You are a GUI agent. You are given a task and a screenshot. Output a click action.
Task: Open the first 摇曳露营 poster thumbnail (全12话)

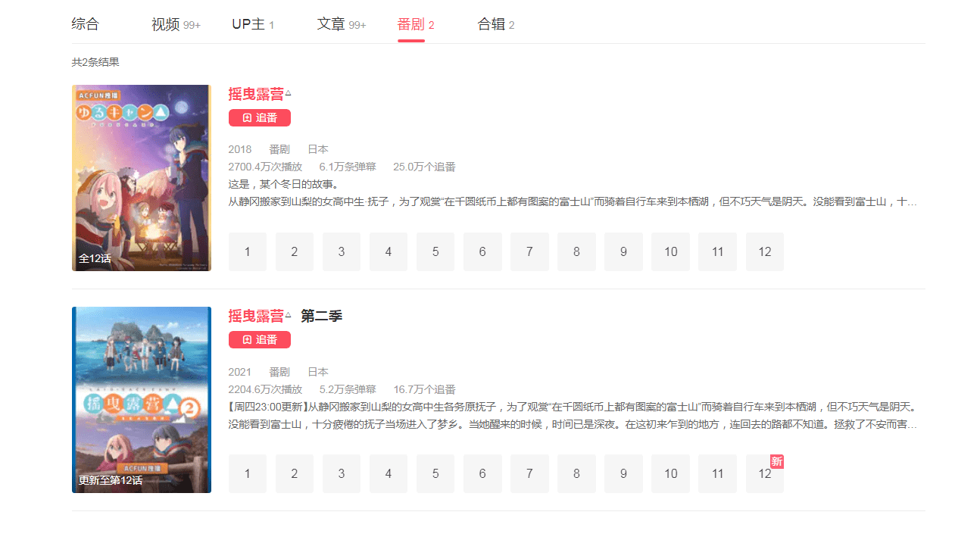click(142, 178)
